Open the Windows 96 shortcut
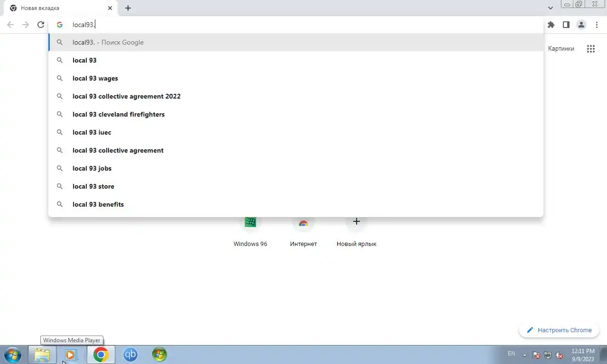Viewport: 607px width, 364px height. point(250,232)
